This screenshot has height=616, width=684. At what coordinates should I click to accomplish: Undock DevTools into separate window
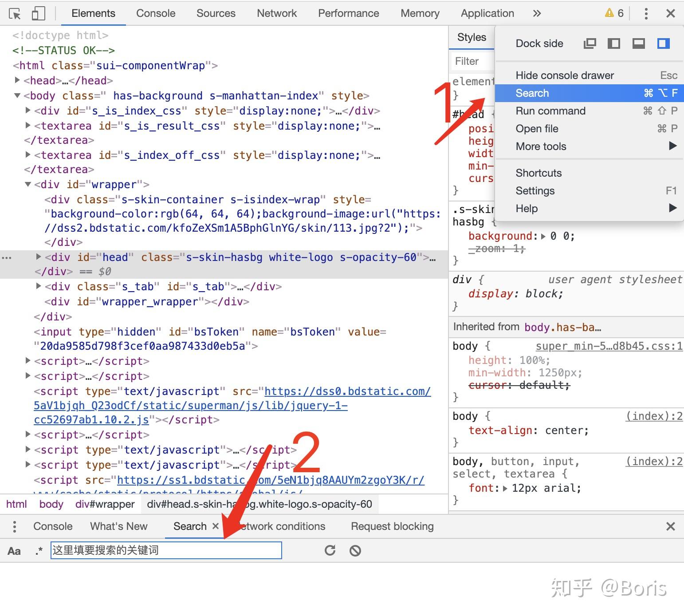(x=590, y=43)
